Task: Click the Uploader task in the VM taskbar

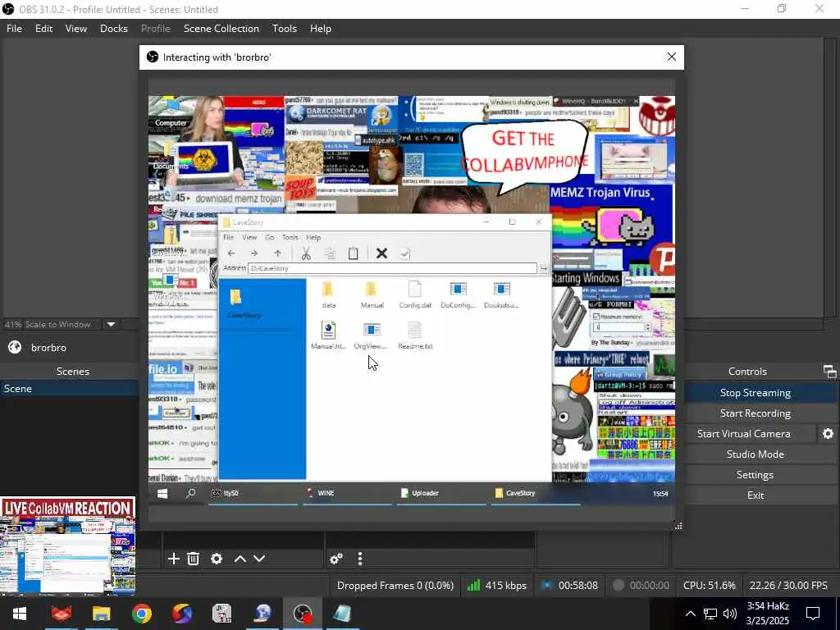Action: coord(441,493)
